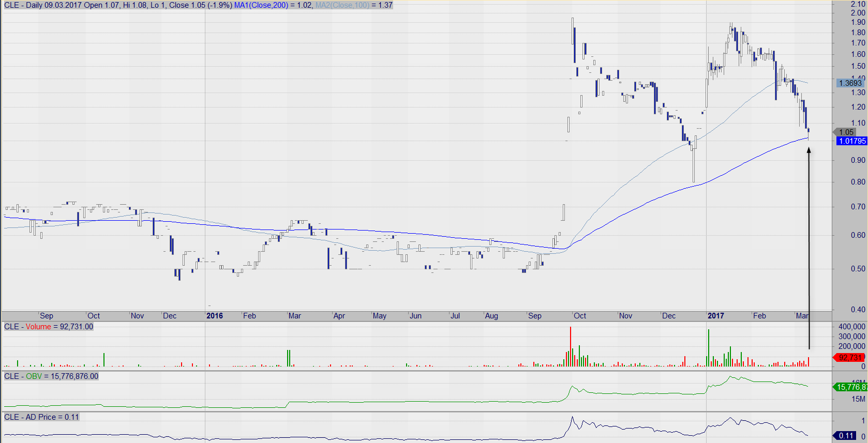The height and width of the screenshot is (443, 868).
Task: Click the Jun label on the time axis
Action: [x=415, y=316]
